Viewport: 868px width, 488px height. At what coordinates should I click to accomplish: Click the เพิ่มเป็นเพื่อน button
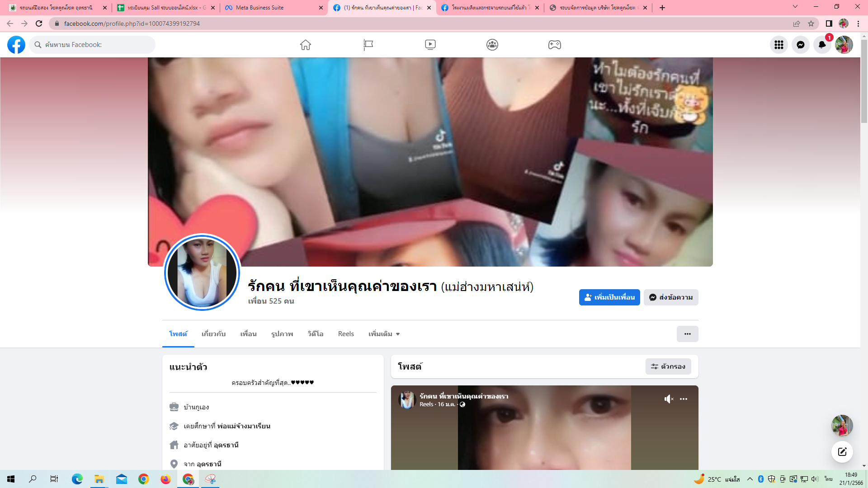pyautogui.click(x=609, y=297)
